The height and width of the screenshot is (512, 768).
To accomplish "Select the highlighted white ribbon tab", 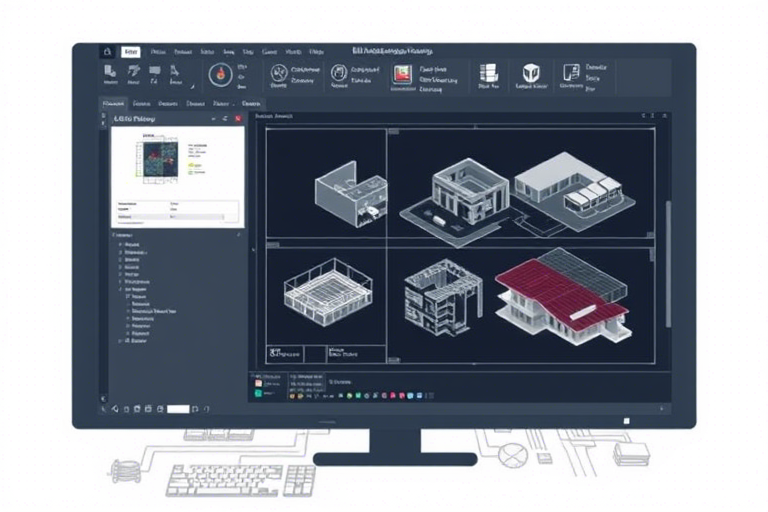I will pyautogui.click(x=131, y=52).
